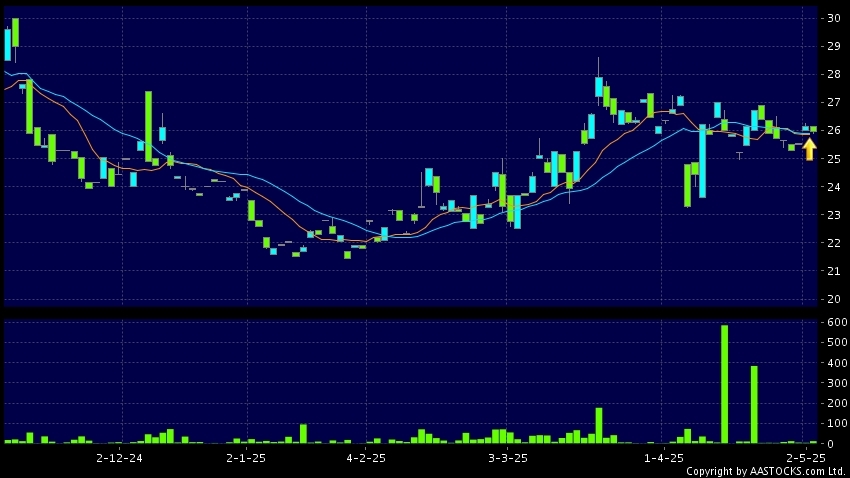Click the price axis label 29

click(x=834, y=46)
